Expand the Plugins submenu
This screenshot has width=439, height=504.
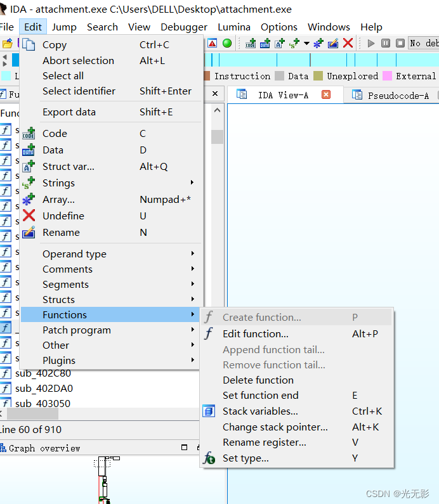tap(110, 360)
